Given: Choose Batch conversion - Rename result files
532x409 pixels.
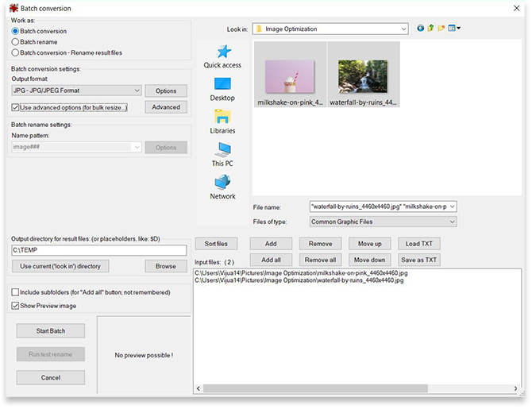Looking at the screenshot, I should (16, 52).
